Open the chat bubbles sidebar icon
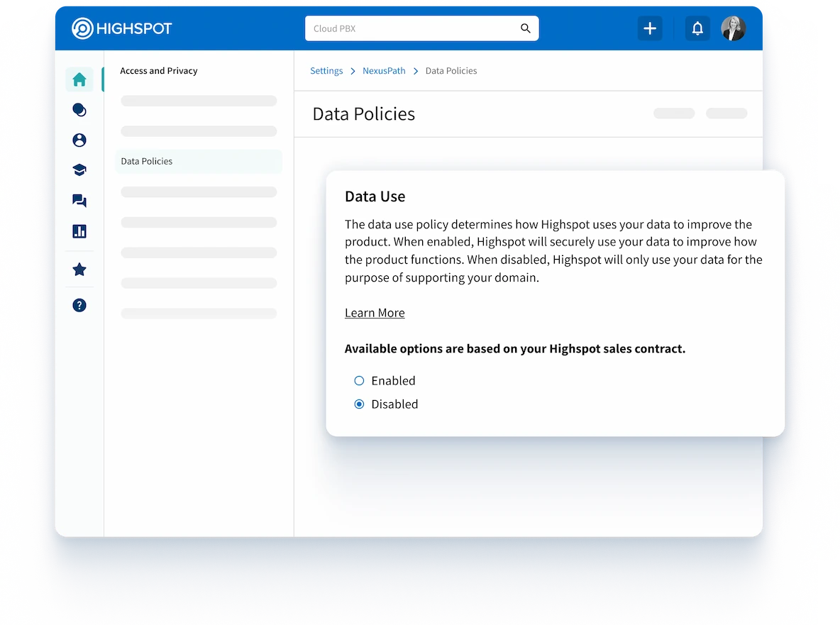The width and height of the screenshot is (840, 625). click(x=79, y=200)
